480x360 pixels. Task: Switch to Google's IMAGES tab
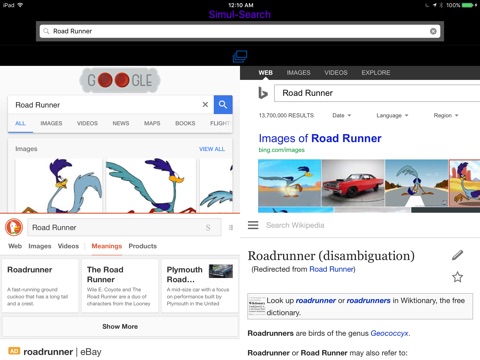pyautogui.click(x=51, y=123)
